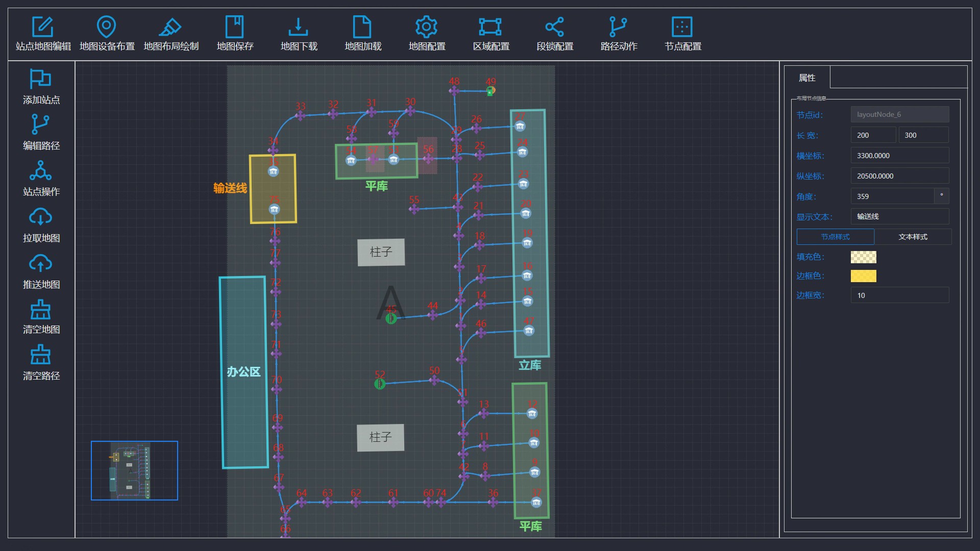Switch to the 节点样式 tab
This screenshot has width=980, height=551.
(836, 237)
